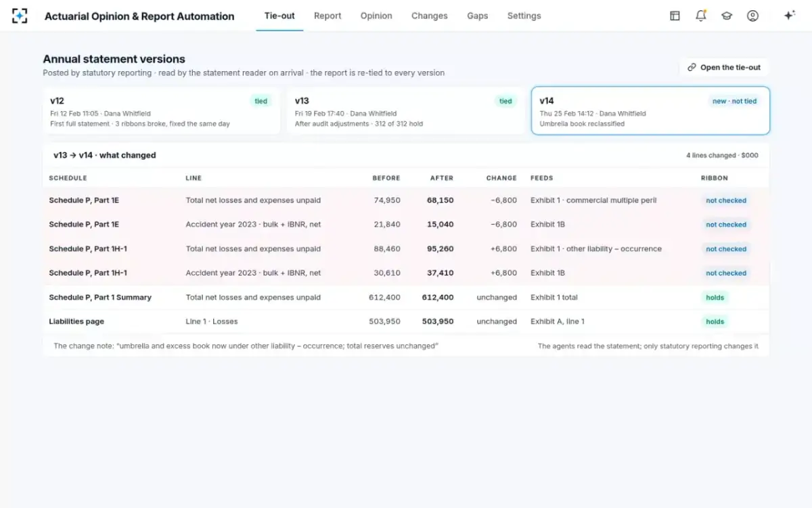Click not checked badge in 37,410 row
The width and height of the screenshot is (812, 508).
726,273
